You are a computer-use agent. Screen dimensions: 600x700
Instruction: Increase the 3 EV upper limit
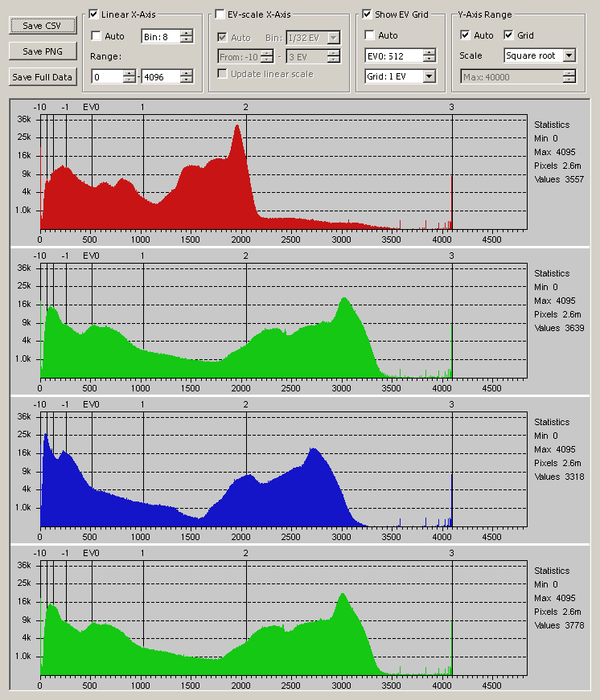point(333,54)
